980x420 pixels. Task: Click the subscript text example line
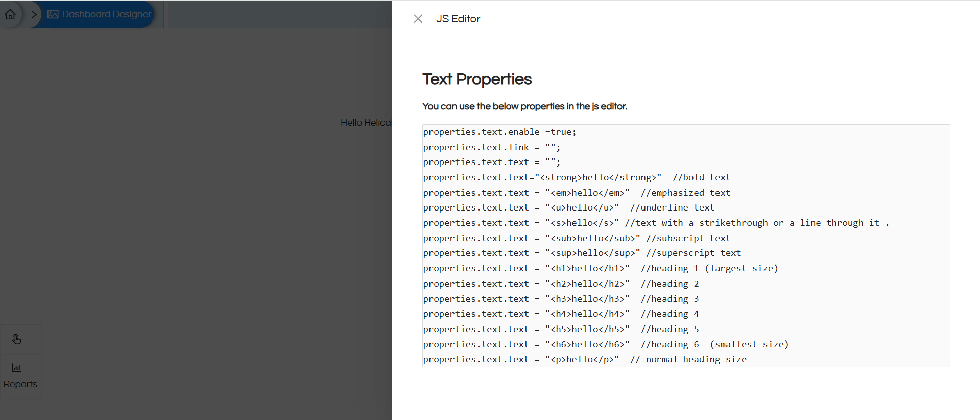tap(577, 238)
